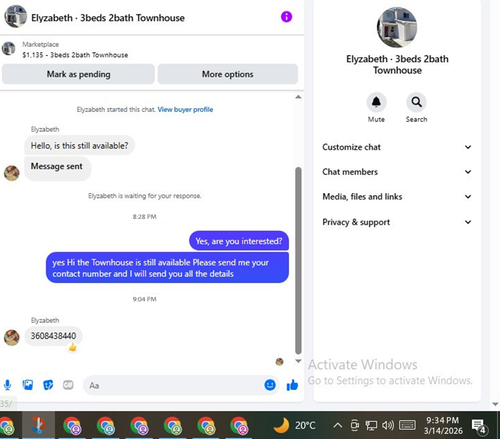Click the $1,135 listing price line

point(75,55)
